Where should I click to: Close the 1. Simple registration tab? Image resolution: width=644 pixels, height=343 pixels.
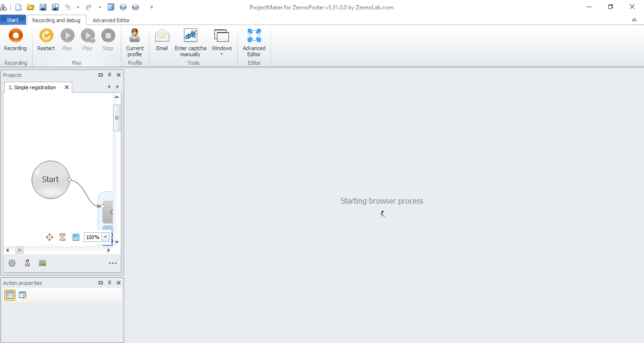[x=67, y=87]
